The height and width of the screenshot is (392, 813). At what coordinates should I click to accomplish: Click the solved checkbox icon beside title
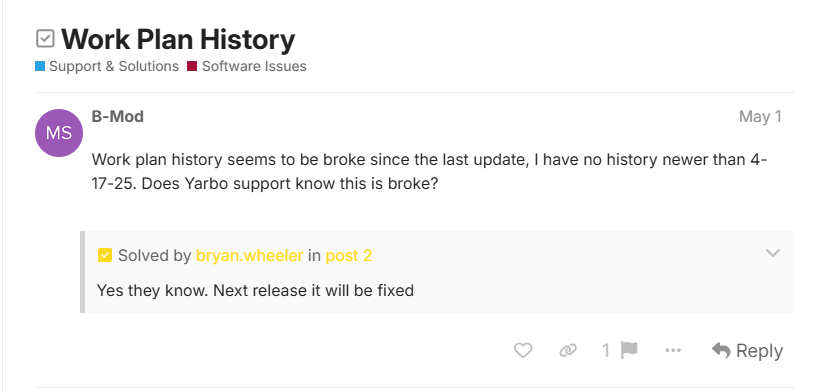pos(45,39)
